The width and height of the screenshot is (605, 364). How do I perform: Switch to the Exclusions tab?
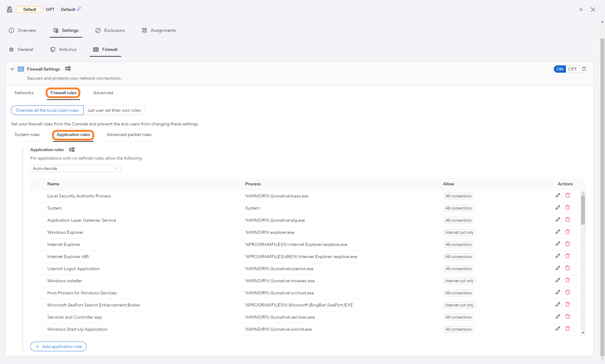[x=110, y=30]
